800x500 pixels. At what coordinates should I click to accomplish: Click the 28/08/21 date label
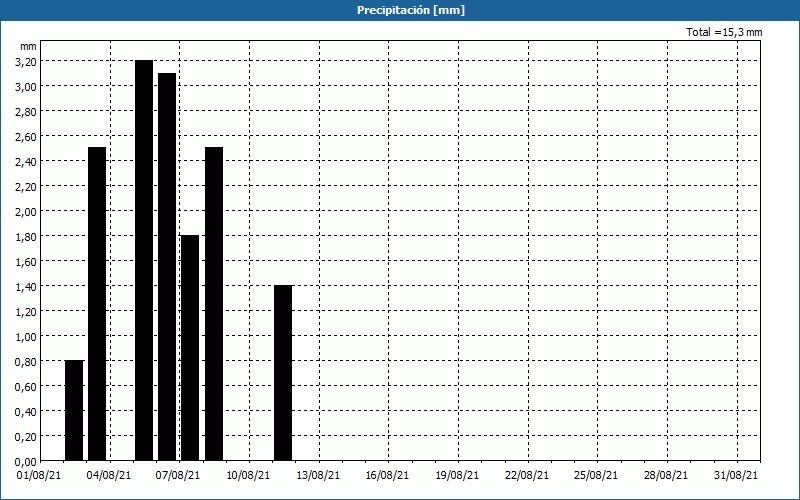tap(666, 476)
